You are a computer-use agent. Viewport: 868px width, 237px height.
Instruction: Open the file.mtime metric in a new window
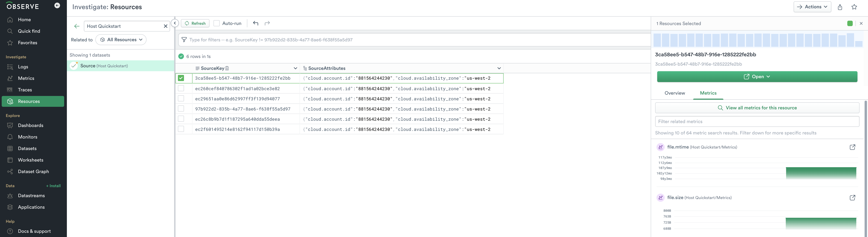point(852,147)
